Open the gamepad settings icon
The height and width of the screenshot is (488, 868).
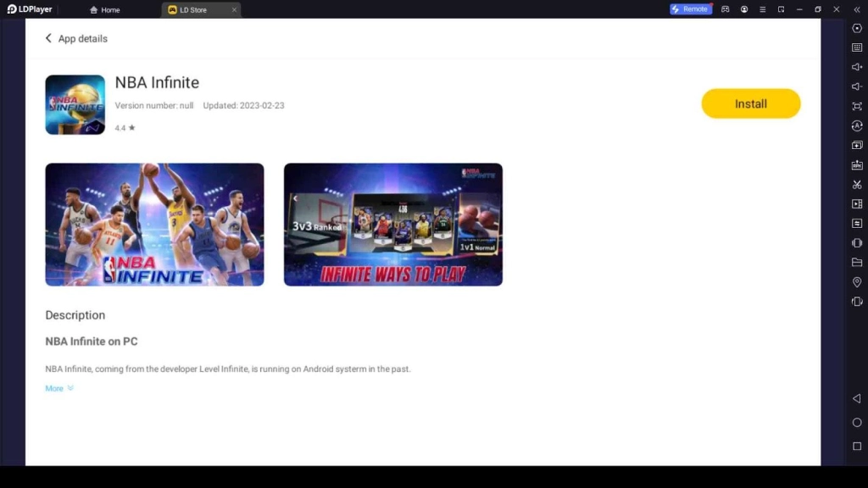[x=726, y=9]
